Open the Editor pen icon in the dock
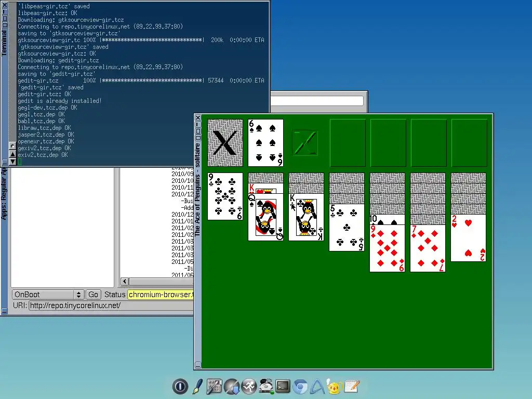 [197, 387]
